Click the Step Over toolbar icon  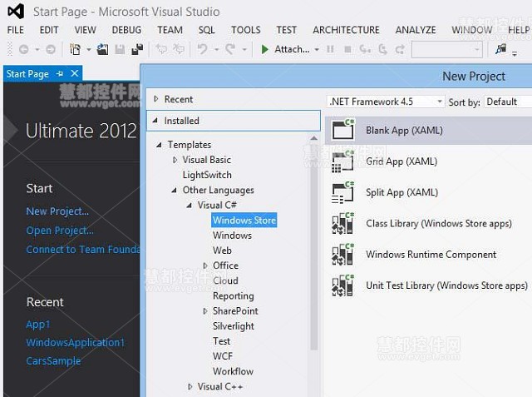click(382, 50)
